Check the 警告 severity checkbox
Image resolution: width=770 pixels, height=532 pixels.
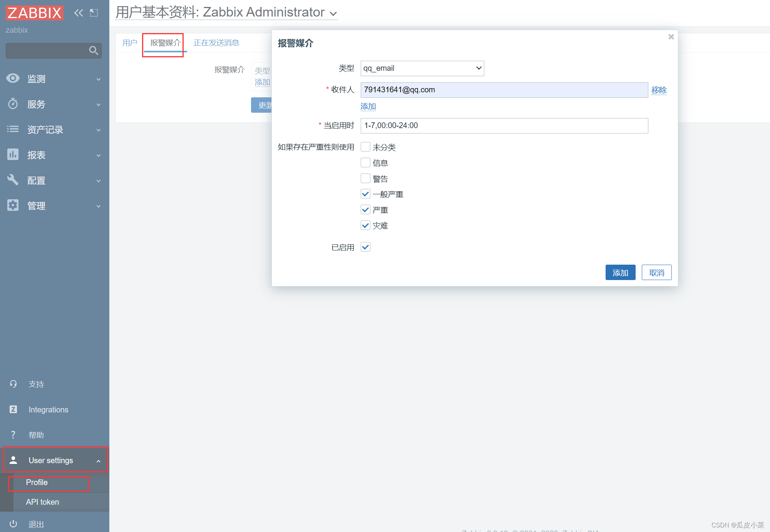click(x=365, y=178)
